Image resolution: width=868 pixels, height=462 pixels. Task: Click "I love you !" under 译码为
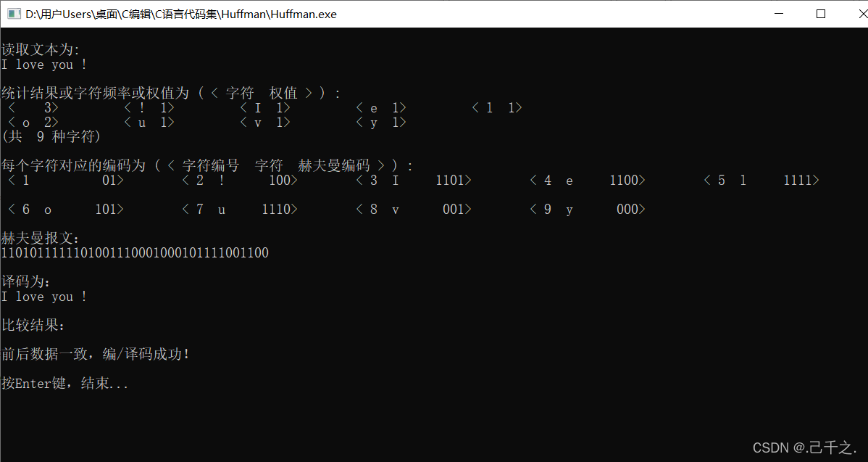44,297
